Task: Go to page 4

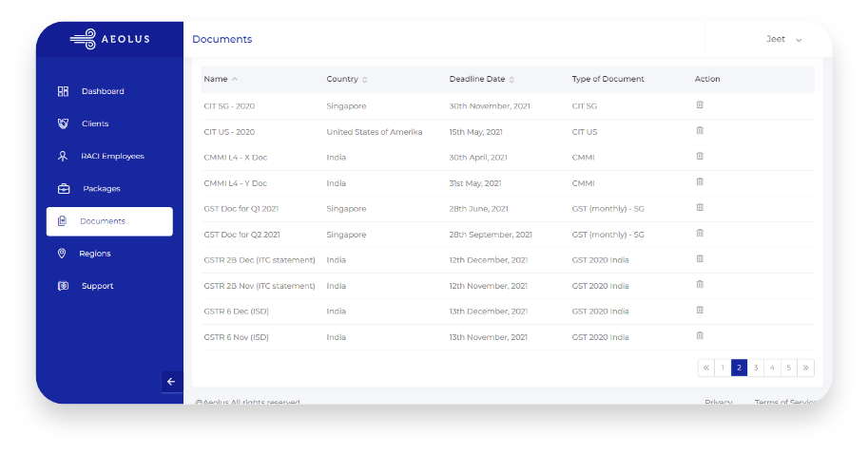Action: [772, 368]
